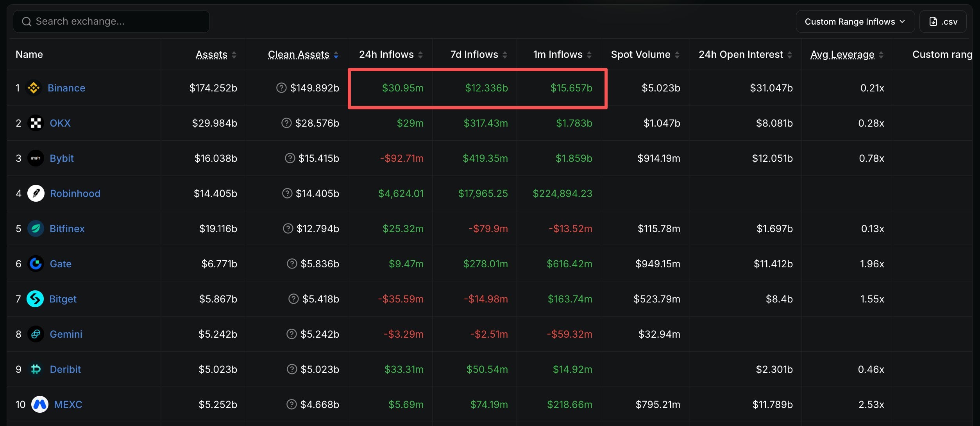980x426 pixels.
Task: Open the Binance exchange page
Action: pyautogui.click(x=66, y=88)
